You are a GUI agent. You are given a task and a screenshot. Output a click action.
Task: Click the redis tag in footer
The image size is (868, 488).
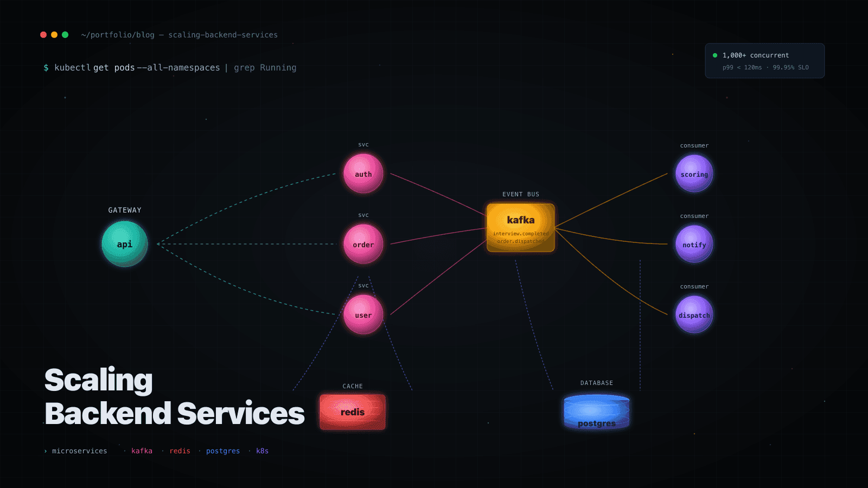click(x=180, y=451)
